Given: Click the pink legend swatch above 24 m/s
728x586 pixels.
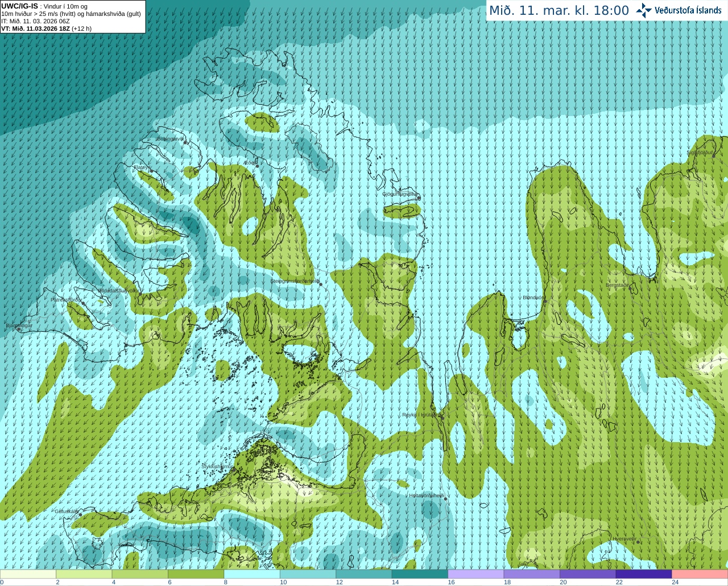Looking at the screenshot, I should 700,574.
